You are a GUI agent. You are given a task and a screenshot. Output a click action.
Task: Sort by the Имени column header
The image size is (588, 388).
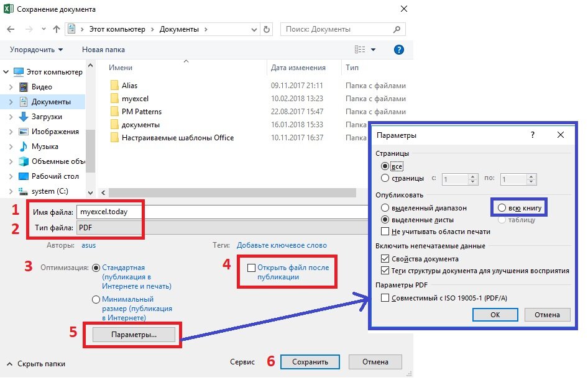pos(121,68)
